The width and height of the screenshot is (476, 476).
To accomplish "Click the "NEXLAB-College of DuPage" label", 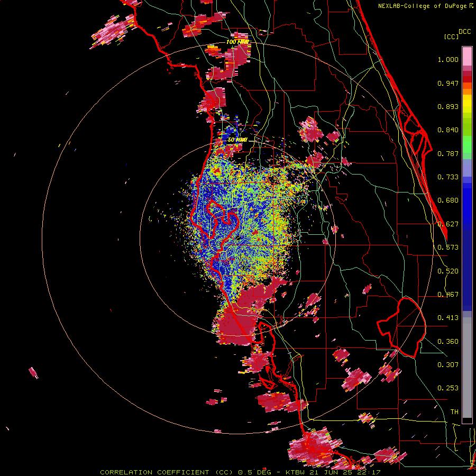I will tap(422, 6).
